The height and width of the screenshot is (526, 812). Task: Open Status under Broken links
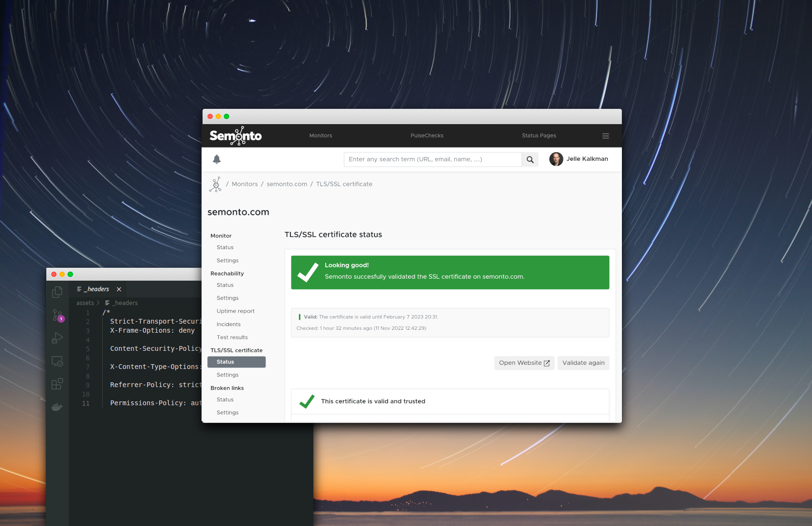click(x=225, y=400)
